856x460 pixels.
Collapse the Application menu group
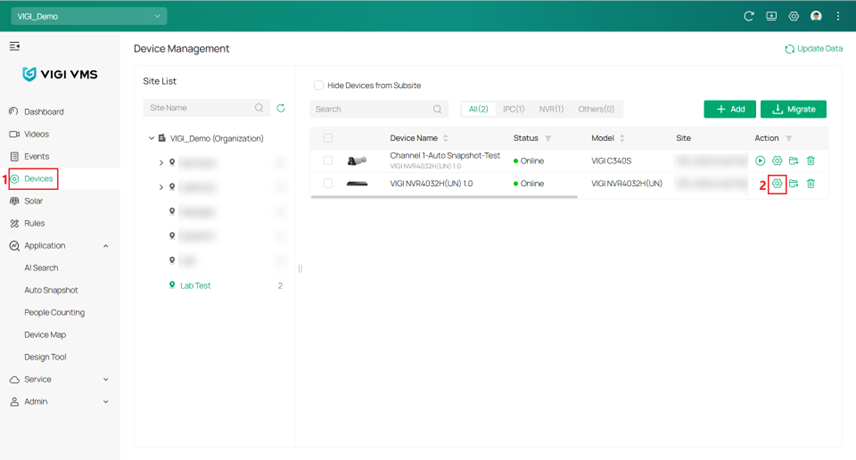(106, 246)
